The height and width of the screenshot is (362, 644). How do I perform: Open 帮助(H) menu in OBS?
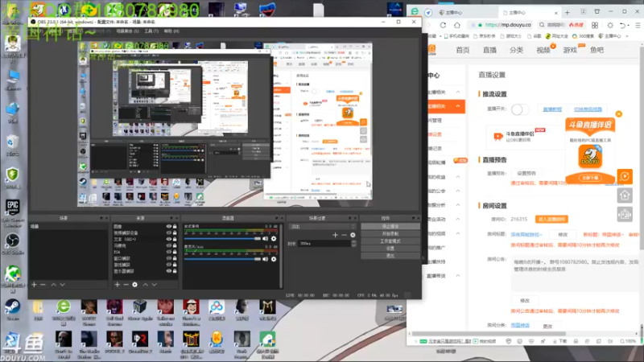171,31
